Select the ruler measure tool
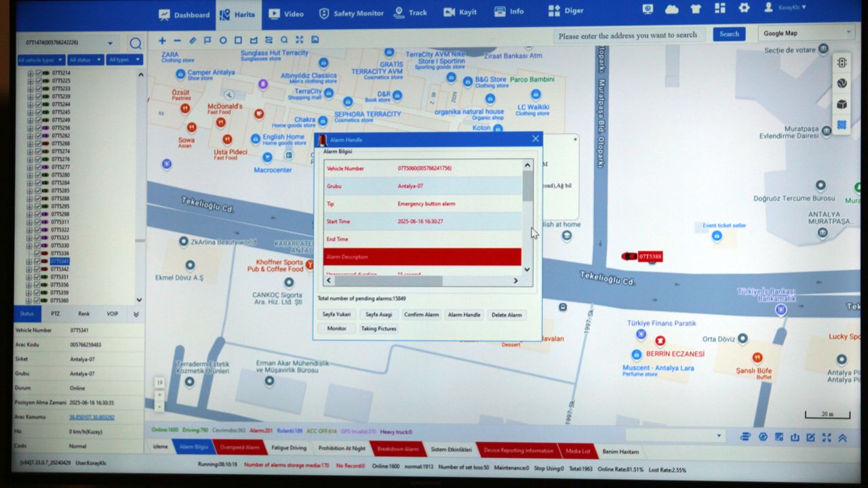Image resolution: width=868 pixels, height=488 pixels. [193, 41]
